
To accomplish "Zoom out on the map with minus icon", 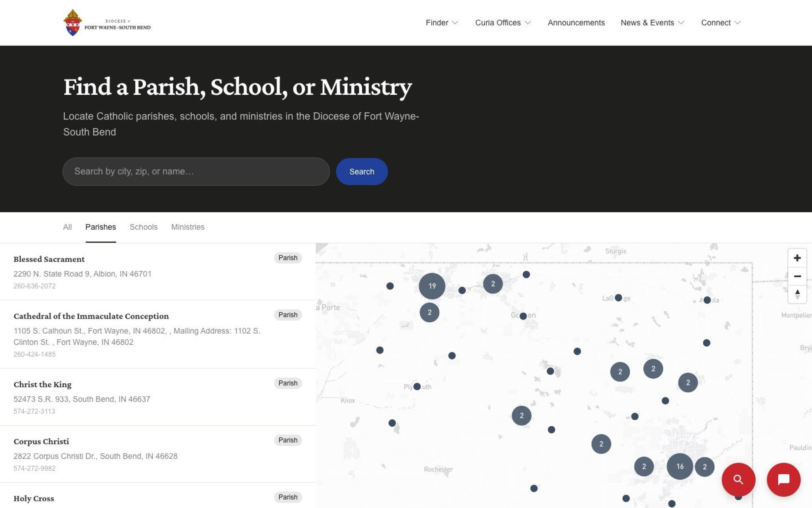I will coord(797,276).
